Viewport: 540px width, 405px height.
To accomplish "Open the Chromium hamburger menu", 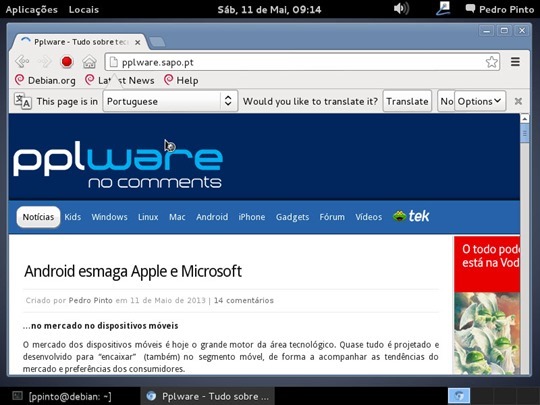I will (515, 62).
